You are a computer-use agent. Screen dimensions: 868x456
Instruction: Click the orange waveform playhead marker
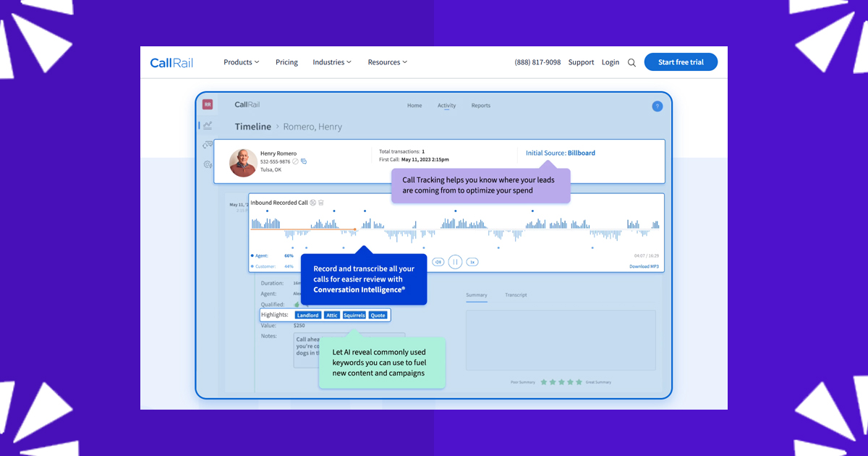355,230
